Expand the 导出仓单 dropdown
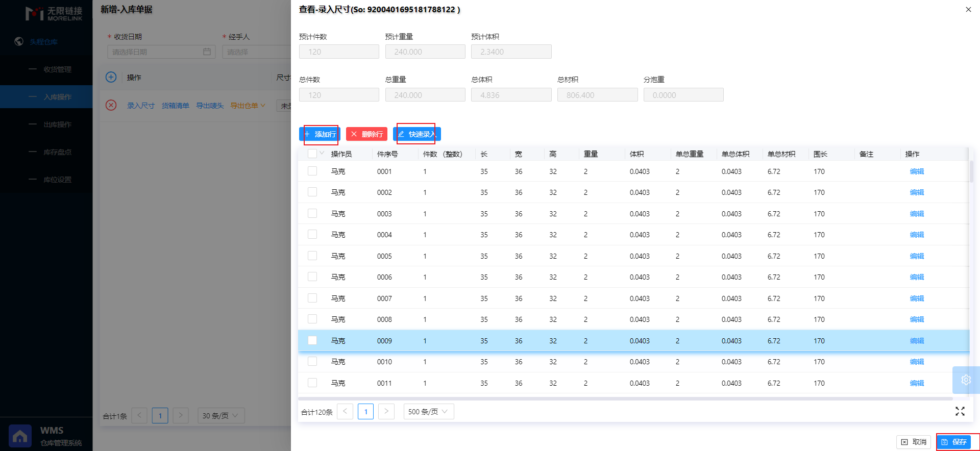This screenshot has height=451, width=980. (248, 106)
